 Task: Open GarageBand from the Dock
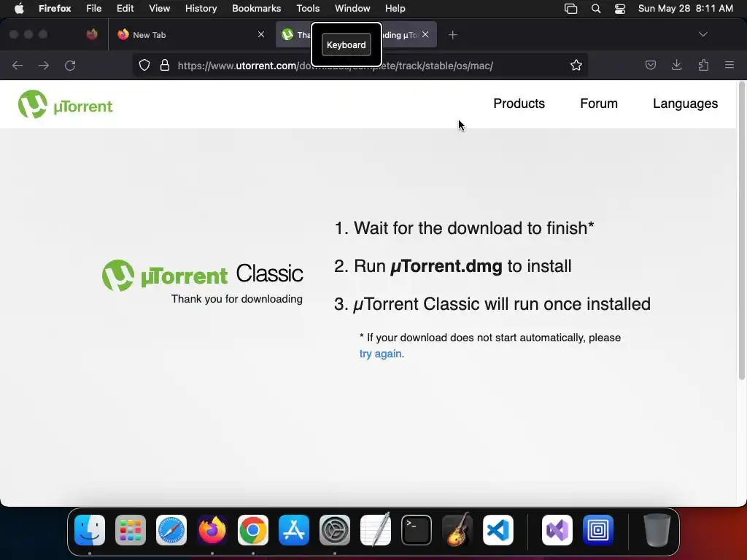pos(457,529)
